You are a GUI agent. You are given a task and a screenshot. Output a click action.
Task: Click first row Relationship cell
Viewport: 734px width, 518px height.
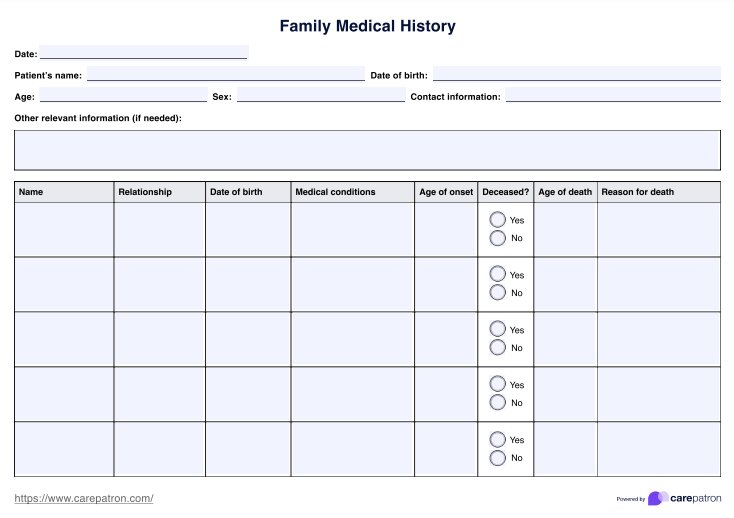coord(159,229)
